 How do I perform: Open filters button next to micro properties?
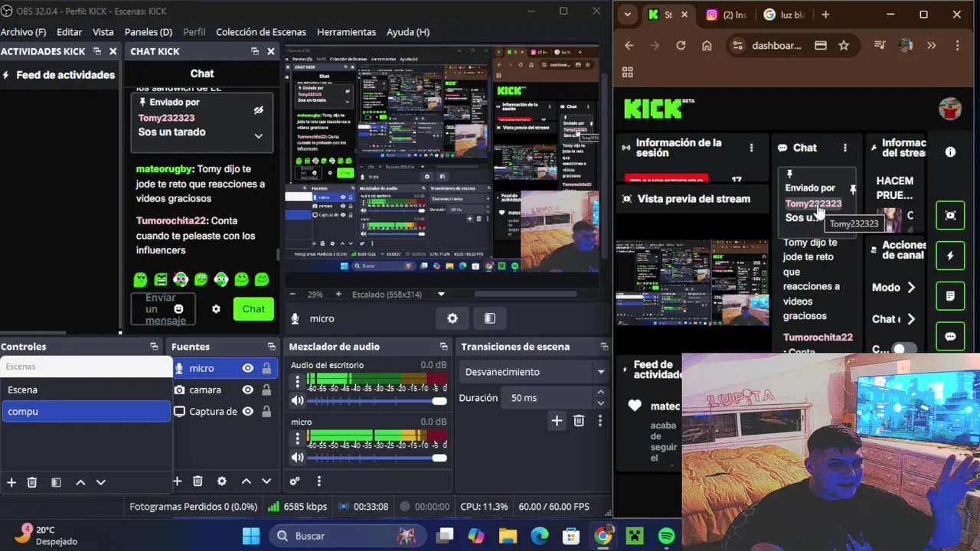(490, 318)
